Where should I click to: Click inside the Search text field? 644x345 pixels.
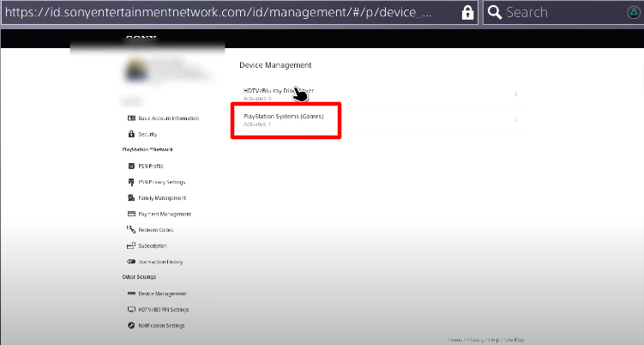coord(565,12)
